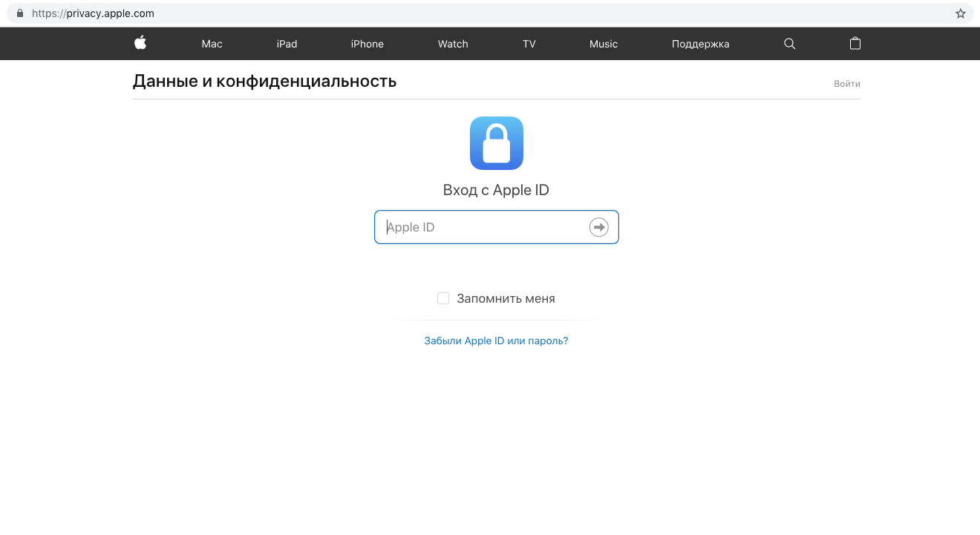
Task: Click the padlock icon in address bar
Action: [x=19, y=13]
